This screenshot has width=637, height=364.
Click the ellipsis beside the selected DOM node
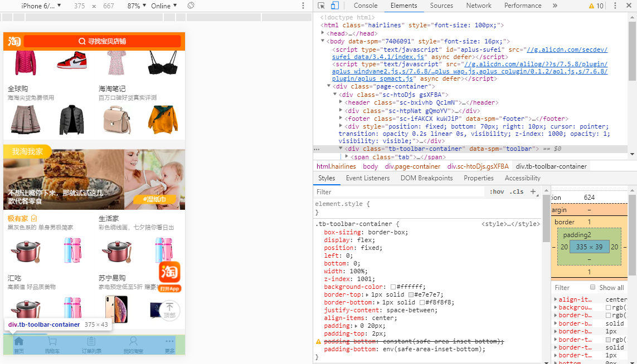pos(317,149)
